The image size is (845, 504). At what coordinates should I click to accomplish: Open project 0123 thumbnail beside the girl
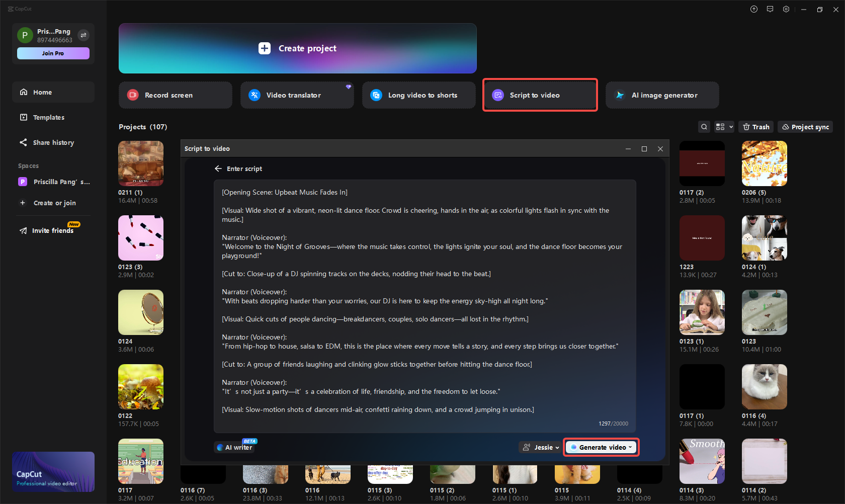coord(765,312)
